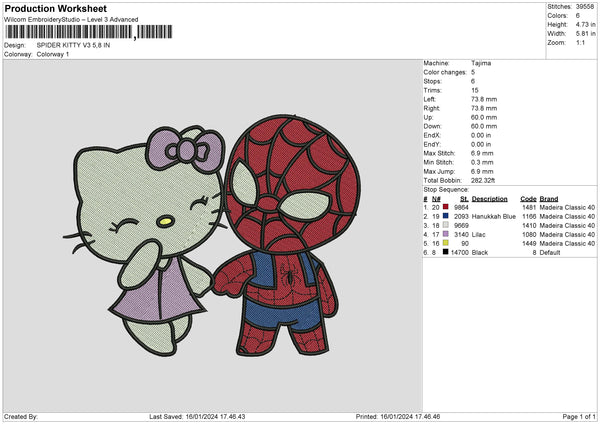Click the Zoom value 1:1
The height and width of the screenshot is (424, 600).
pos(580,42)
